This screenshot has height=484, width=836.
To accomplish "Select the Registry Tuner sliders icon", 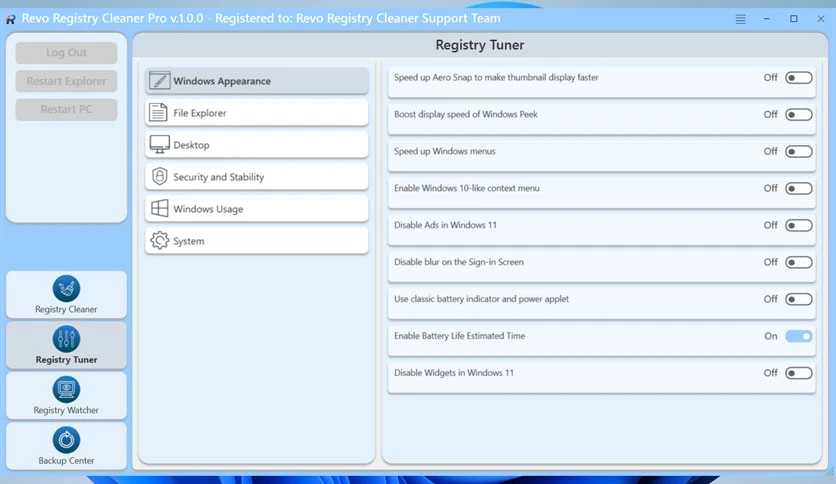I will pyautogui.click(x=66, y=339).
